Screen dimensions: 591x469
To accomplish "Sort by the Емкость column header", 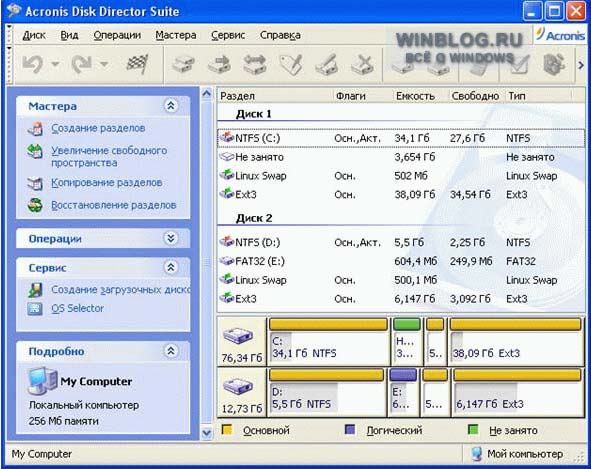I will (421, 96).
